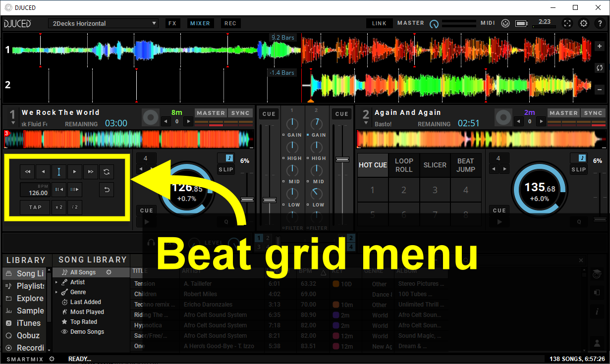Reset waveform zoom with circular arrows icon
Screen dimensions: 610x364
[x=600, y=68]
